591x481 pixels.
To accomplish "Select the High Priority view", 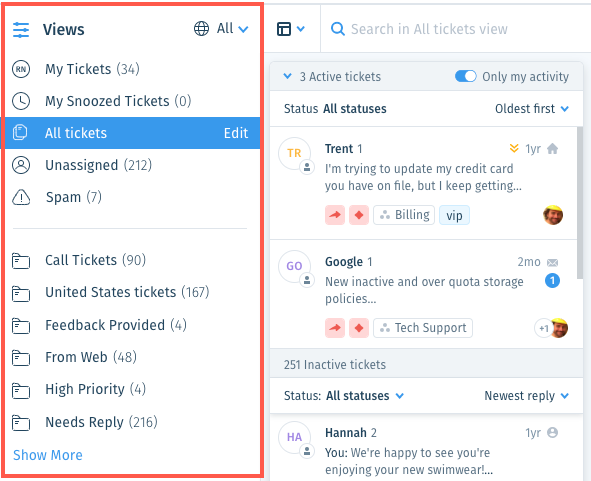I will 133,389.
